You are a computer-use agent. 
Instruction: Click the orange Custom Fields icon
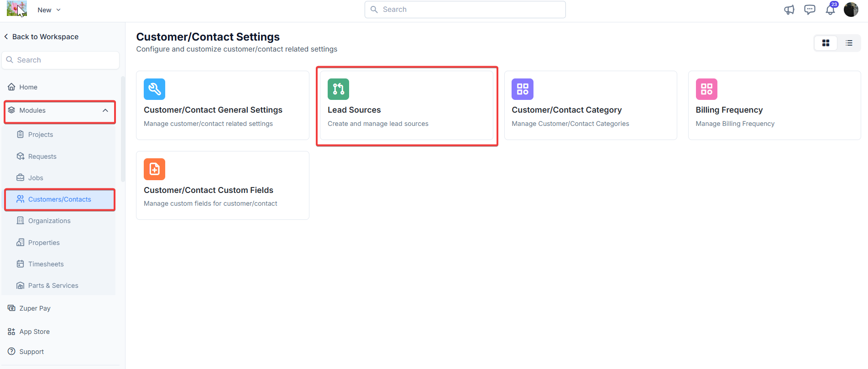pyautogui.click(x=154, y=169)
